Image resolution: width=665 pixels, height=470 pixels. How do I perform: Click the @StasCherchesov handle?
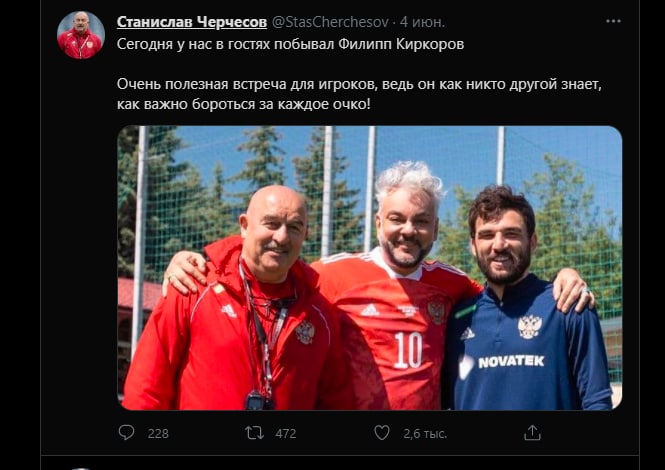click(x=330, y=22)
